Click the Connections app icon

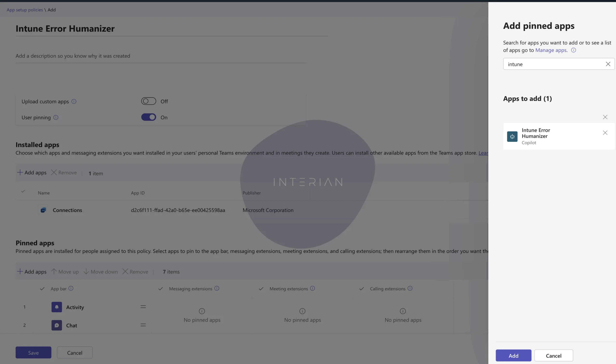pos(43,210)
